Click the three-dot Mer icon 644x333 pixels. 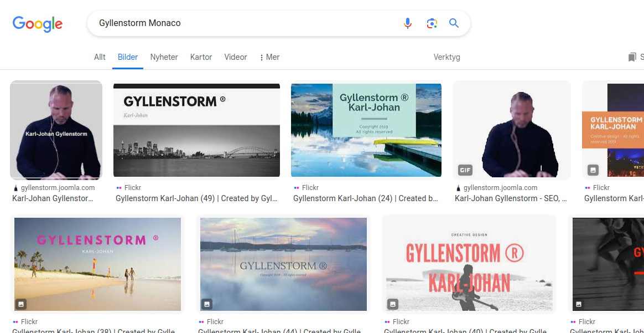coord(262,58)
